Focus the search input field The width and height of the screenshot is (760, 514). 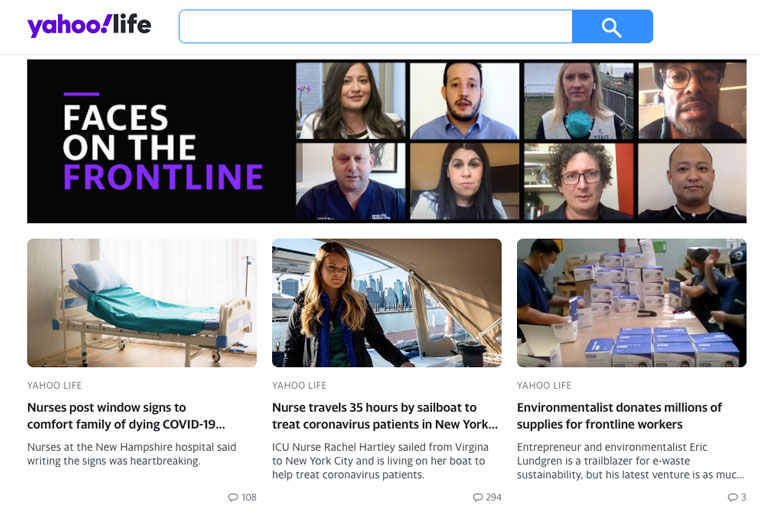[376, 27]
